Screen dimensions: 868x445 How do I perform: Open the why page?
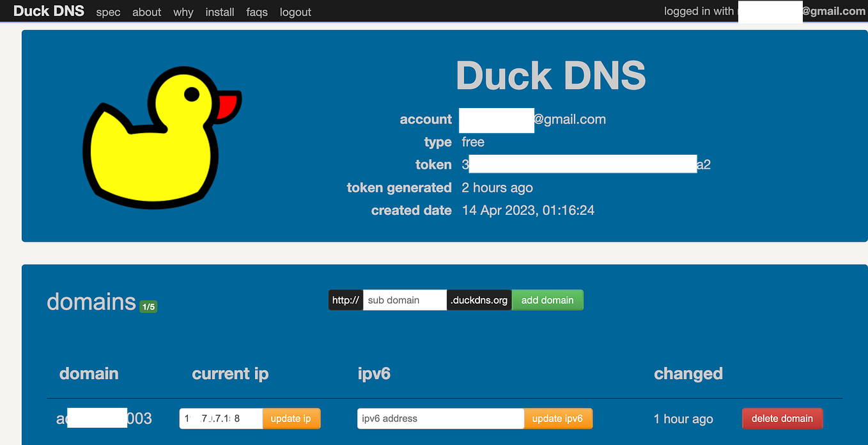click(x=183, y=12)
